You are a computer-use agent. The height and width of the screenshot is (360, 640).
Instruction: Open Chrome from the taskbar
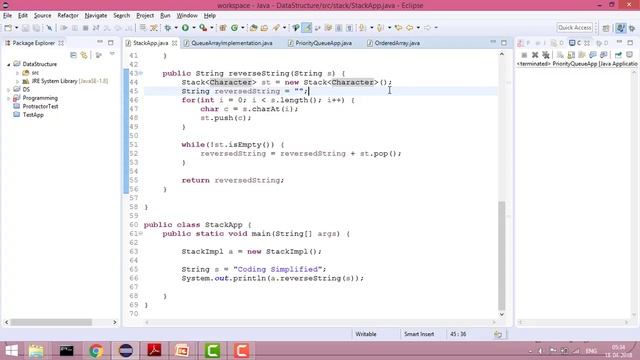pos(96,351)
